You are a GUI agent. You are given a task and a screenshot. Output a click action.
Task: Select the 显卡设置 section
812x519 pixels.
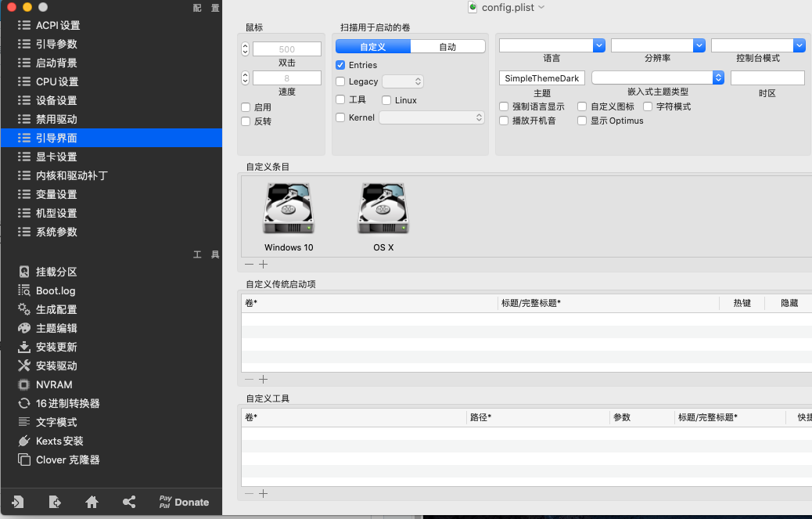coord(111,157)
